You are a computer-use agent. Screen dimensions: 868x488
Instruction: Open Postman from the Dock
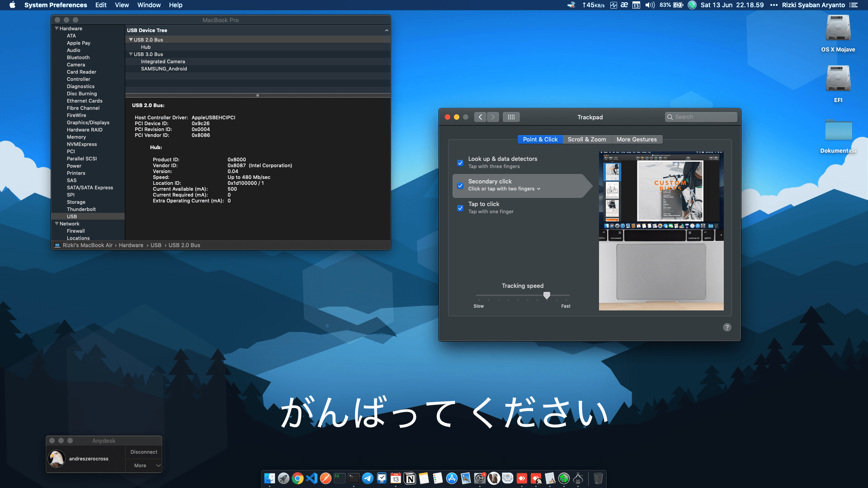coord(325,478)
